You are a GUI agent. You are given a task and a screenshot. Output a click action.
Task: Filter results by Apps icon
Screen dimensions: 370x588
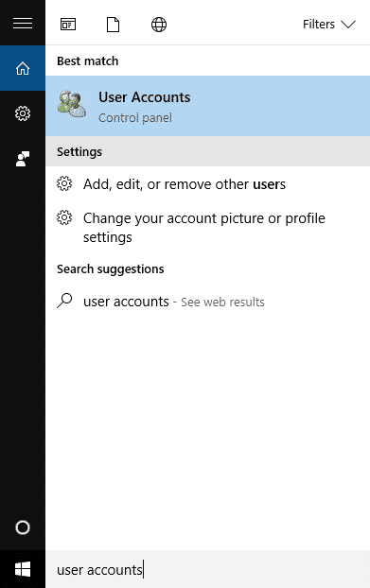click(68, 25)
